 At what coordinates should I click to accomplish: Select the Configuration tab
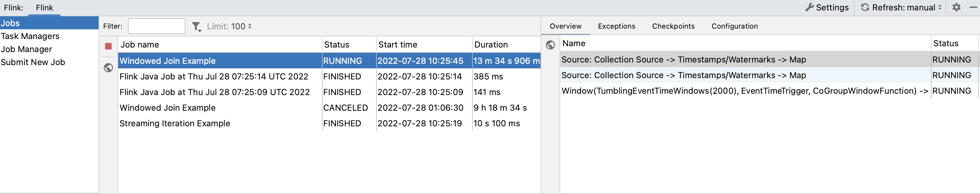(x=734, y=26)
